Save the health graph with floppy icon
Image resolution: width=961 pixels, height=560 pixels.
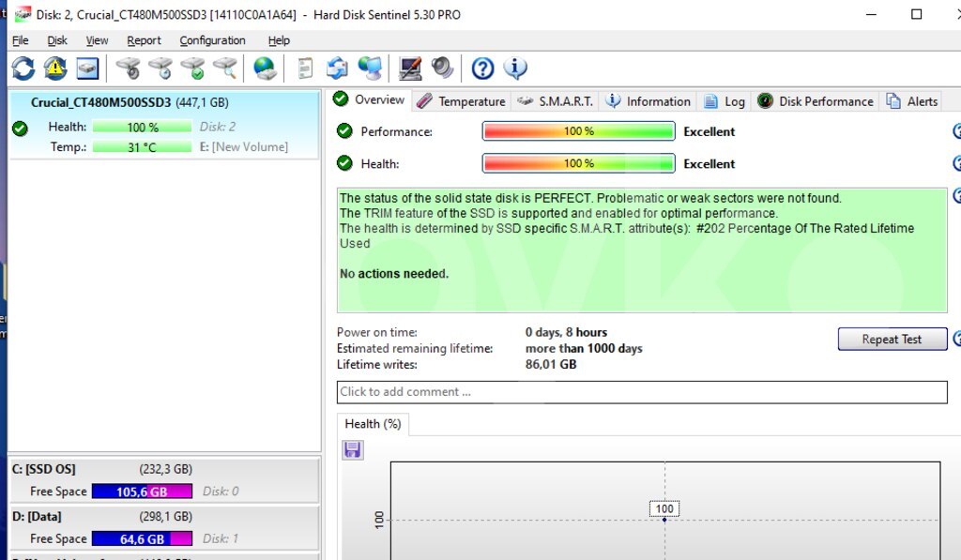353,450
